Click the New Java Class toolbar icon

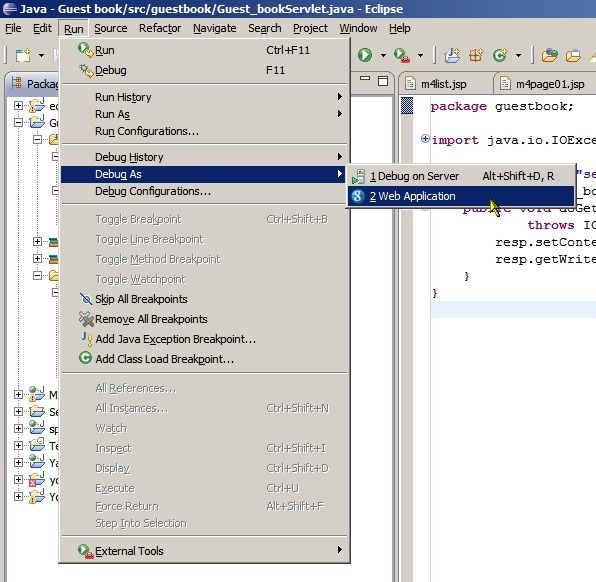point(500,56)
